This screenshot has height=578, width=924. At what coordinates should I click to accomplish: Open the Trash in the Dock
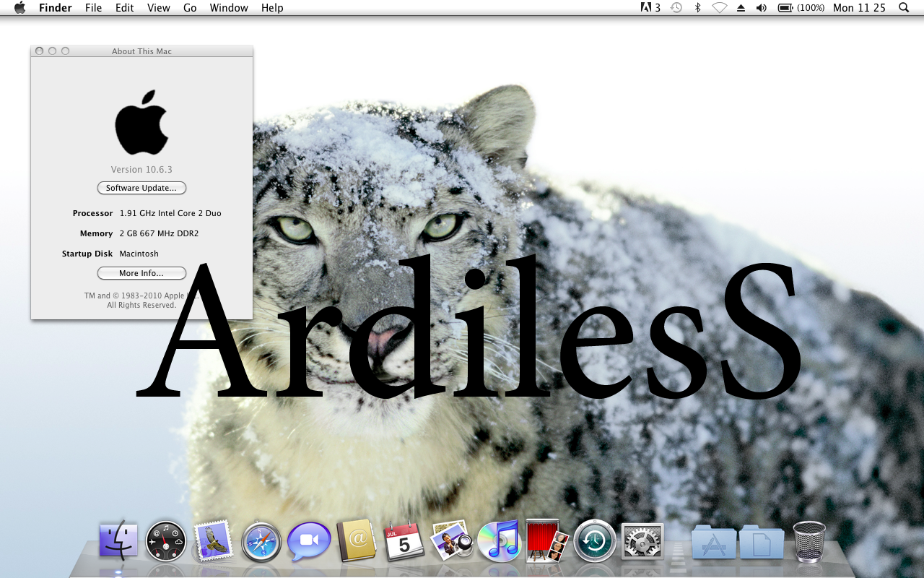(x=809, y=541)
